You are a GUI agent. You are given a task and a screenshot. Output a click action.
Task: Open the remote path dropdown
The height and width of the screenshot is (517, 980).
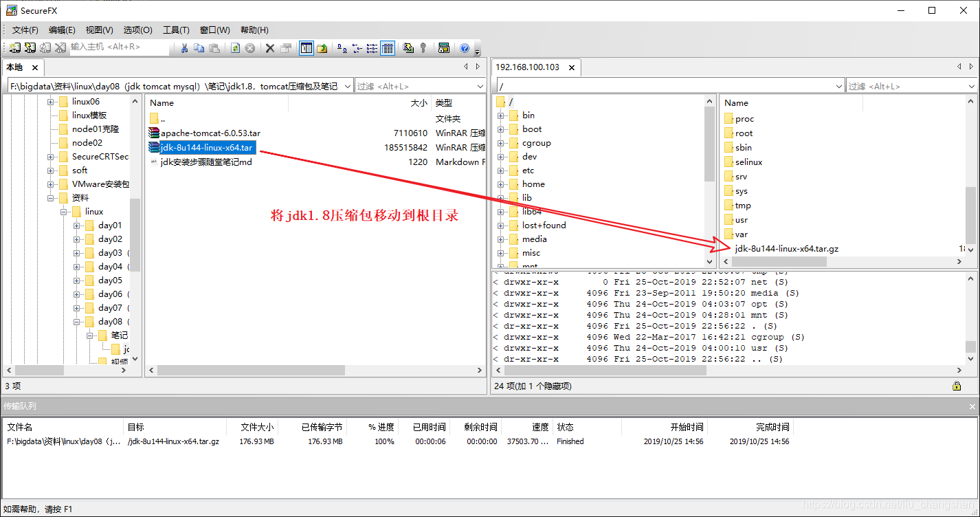click(838, 86)
